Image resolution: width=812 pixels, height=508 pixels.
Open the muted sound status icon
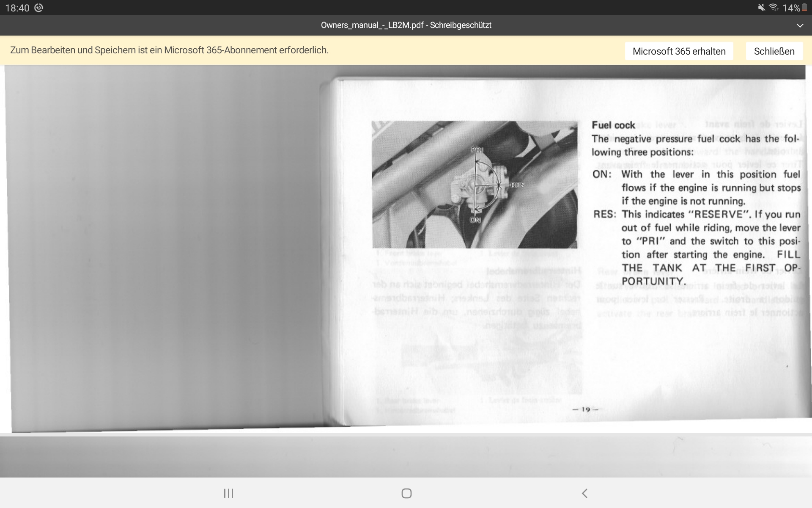coord(761,8)
